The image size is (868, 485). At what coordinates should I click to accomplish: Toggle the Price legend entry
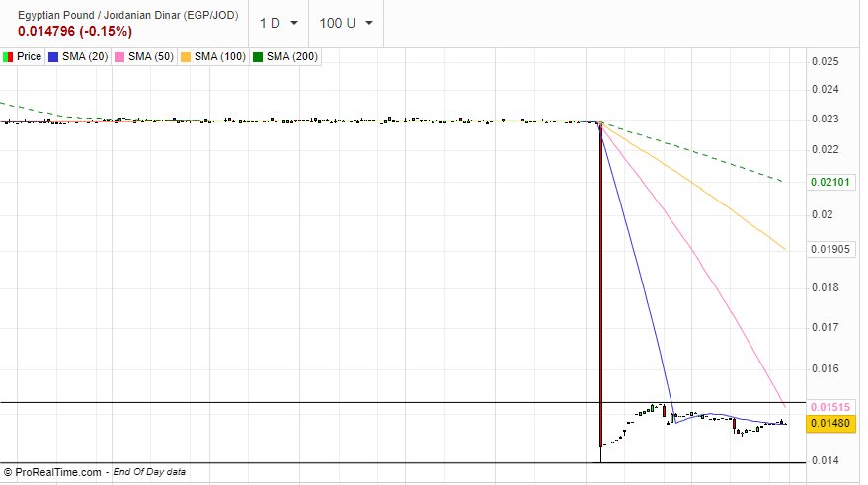[x=22, y=56]
